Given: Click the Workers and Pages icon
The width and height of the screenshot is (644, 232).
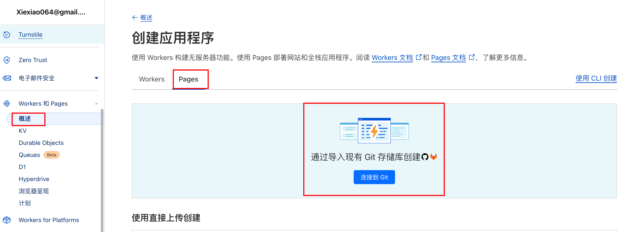Looking at the screenshot, I should [x=7, y=103].
